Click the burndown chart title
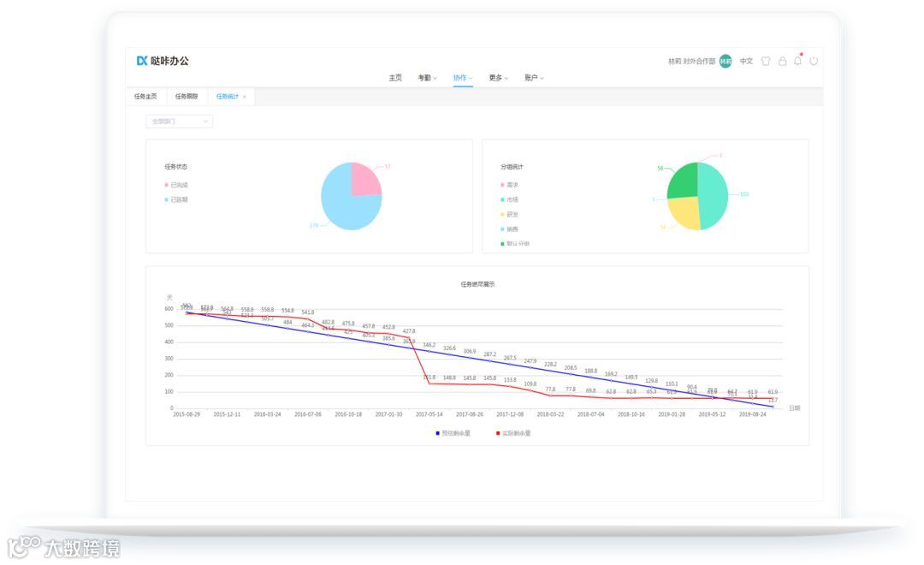This screenshot has height=565, width=924. pos(477,284)
